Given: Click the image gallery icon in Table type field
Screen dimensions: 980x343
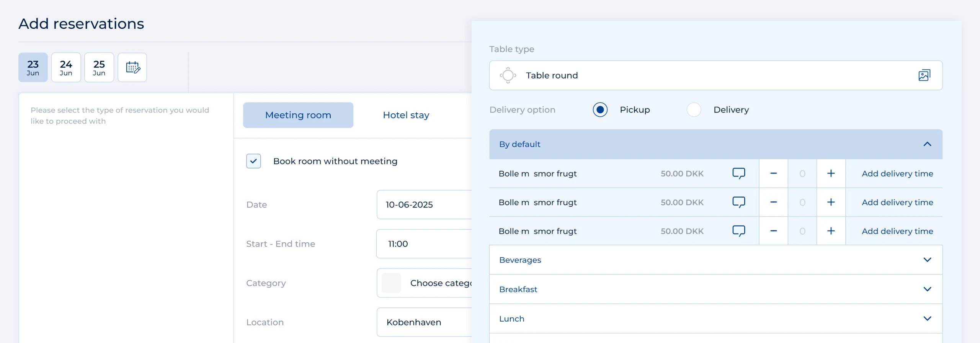Looking at the screenshot, I should (924, 75).
